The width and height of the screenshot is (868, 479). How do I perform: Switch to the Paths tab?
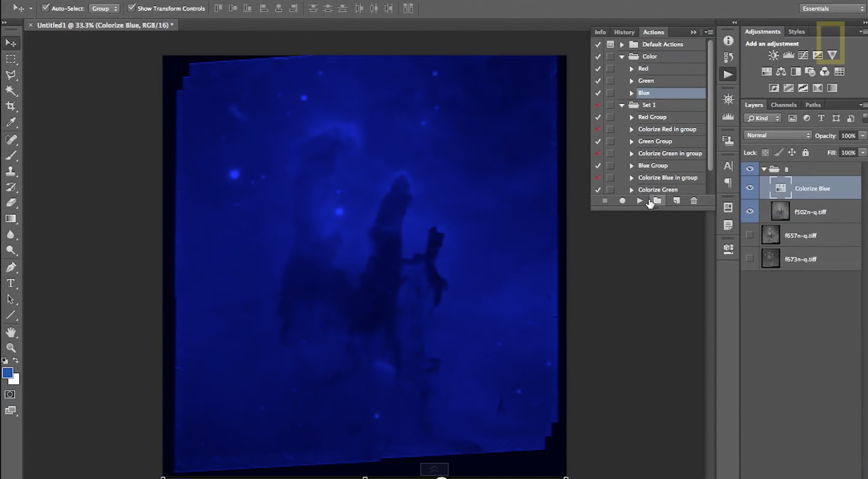click(x=813, y=105)
